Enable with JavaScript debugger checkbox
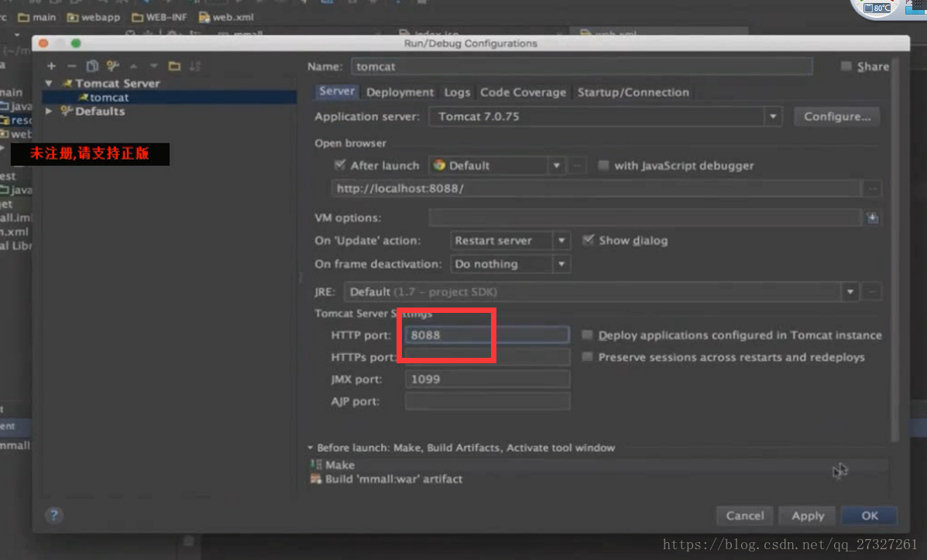This screenshot has width=927, height=560. 603,165
